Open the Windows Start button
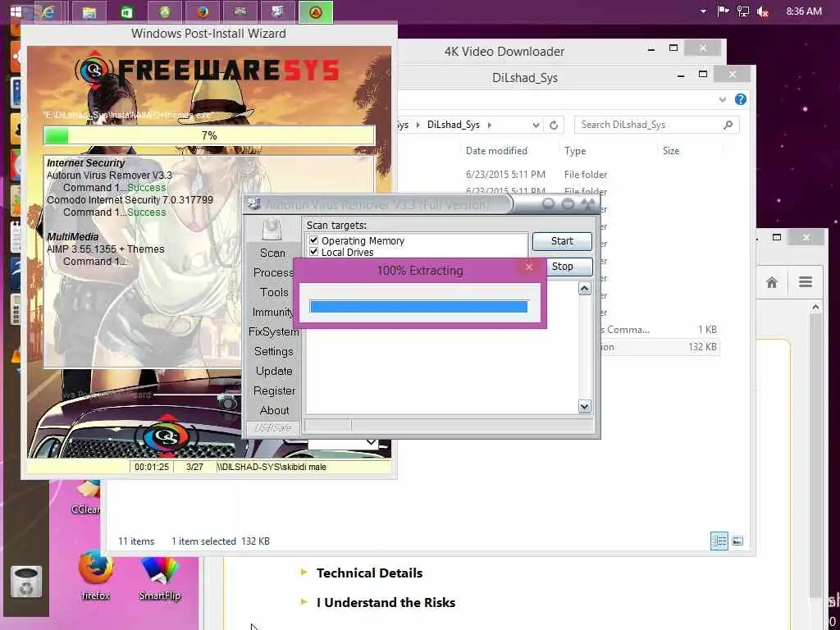The height and width of the screenshot is (630, 840). [x=16, y=11]
